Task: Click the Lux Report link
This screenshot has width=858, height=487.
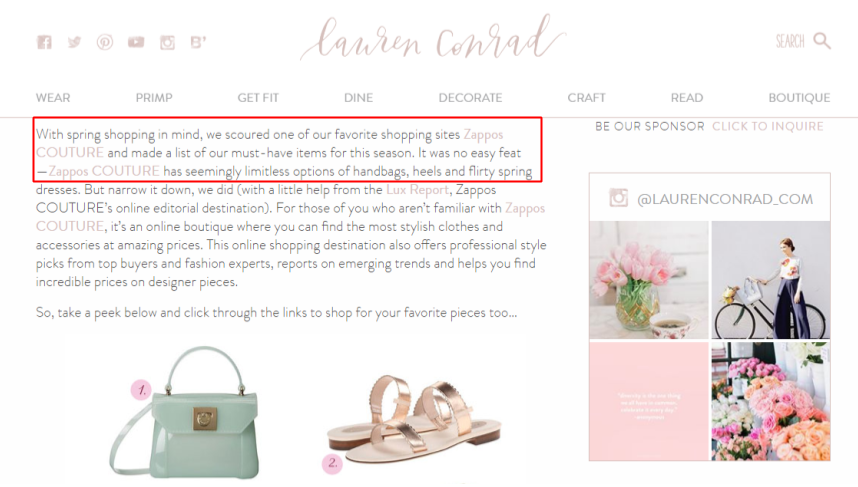Action: tap(417, 190)
